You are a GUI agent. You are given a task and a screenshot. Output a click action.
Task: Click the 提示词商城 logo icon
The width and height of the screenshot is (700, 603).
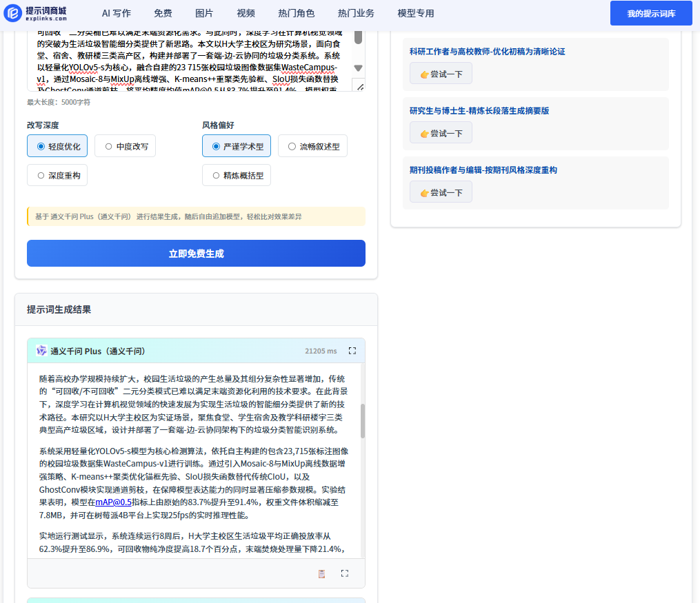tap(13, 13)
